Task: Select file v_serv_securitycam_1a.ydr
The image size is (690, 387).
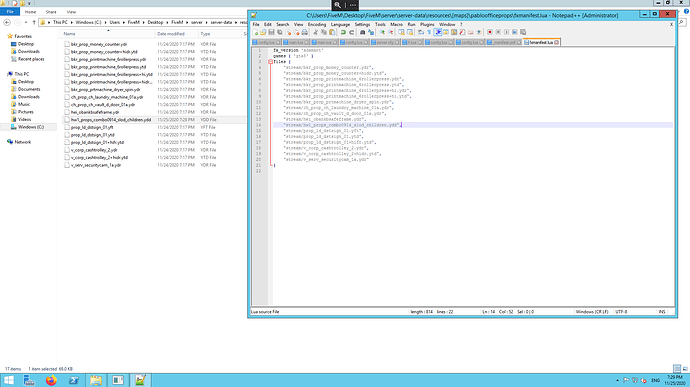Action: point(95,165)
